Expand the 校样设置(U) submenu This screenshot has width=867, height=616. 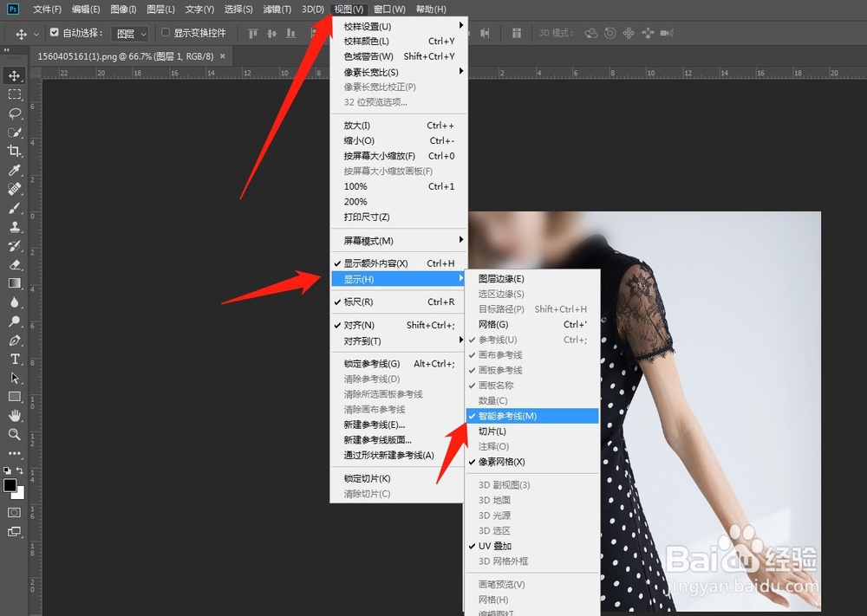[398, 27]
